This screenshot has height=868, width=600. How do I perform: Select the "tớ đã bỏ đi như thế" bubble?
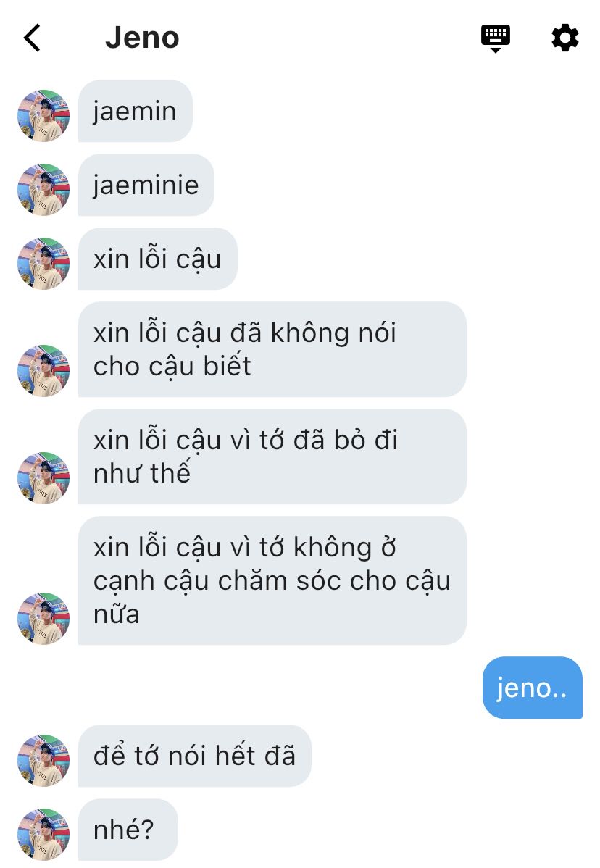coord(272,456)
